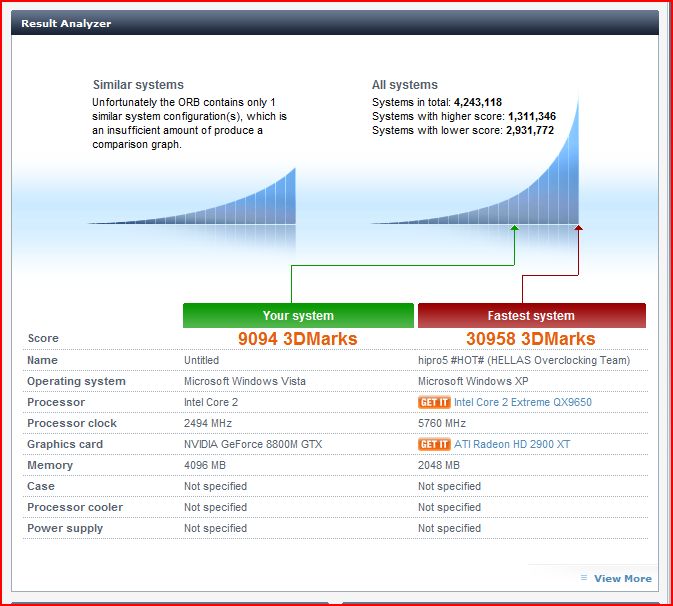
Task: Click the 30958 3DMarks score
Action: point(531,339)
